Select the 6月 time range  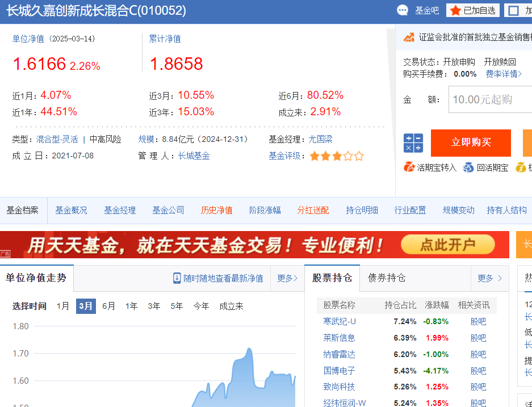108,307
